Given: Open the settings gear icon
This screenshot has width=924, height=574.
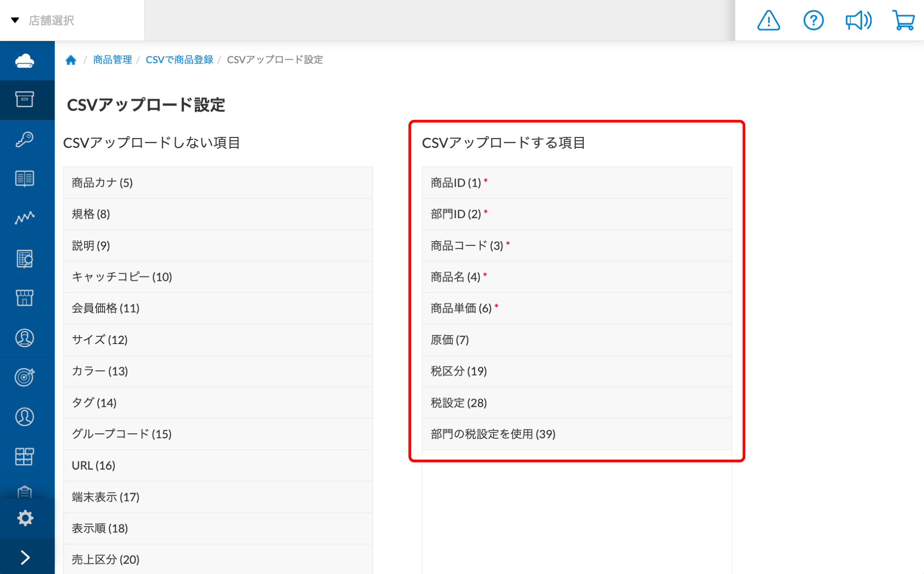Looking at the screenshot, I should 25,518.
